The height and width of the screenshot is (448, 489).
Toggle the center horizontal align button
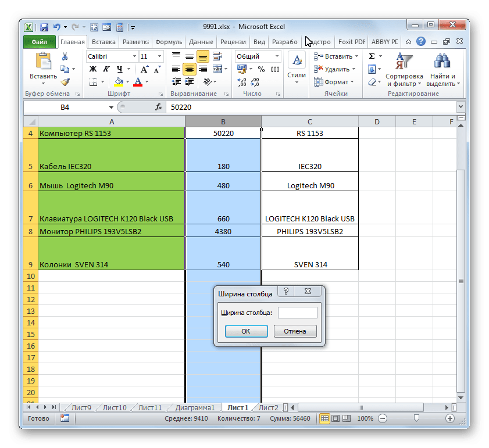pyautogui.click(x=190, y=69)
